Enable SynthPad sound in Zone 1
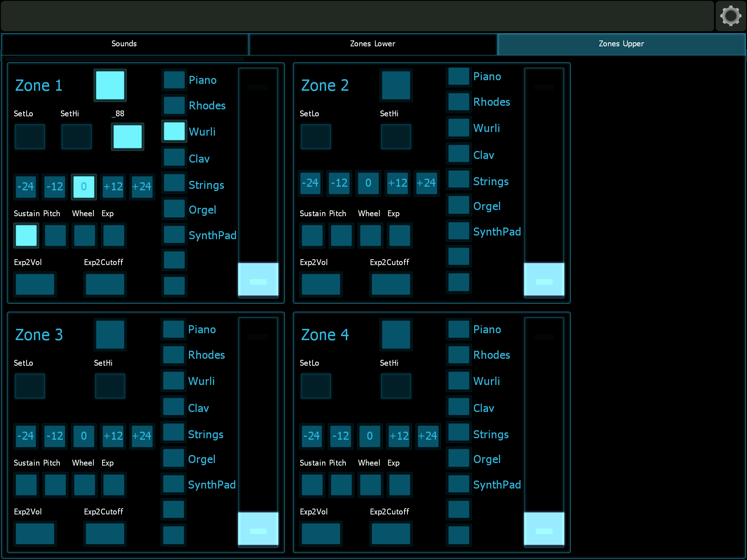The width and height of the screenshot is (747, 560). 174,234
